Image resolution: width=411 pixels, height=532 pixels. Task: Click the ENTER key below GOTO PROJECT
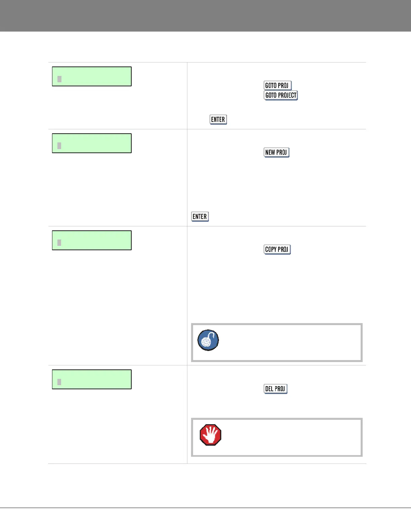click(x=218, y=120)
